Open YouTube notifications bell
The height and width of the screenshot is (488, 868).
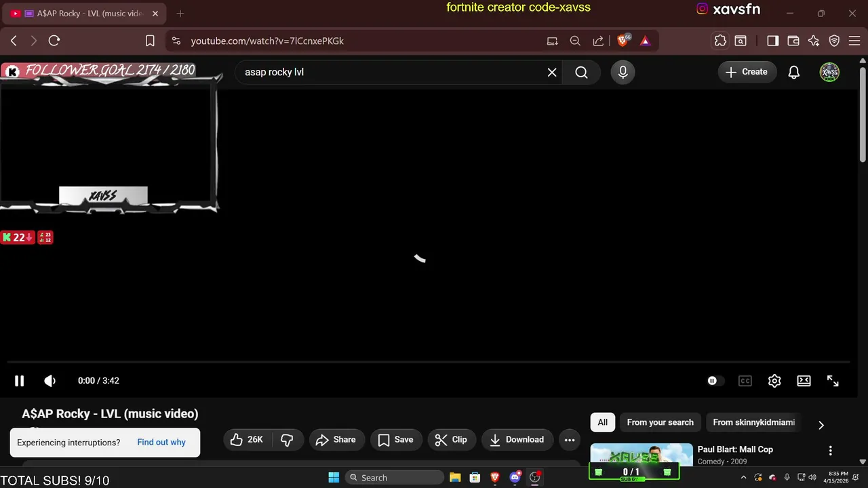click(x=794, y=72)
